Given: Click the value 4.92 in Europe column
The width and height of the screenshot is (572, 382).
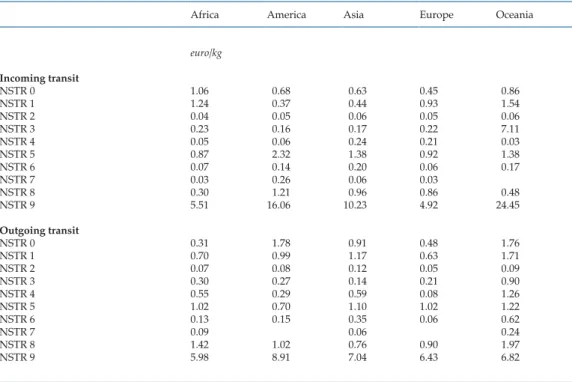Looking at the screenshot, I should (x=429, y=205).
